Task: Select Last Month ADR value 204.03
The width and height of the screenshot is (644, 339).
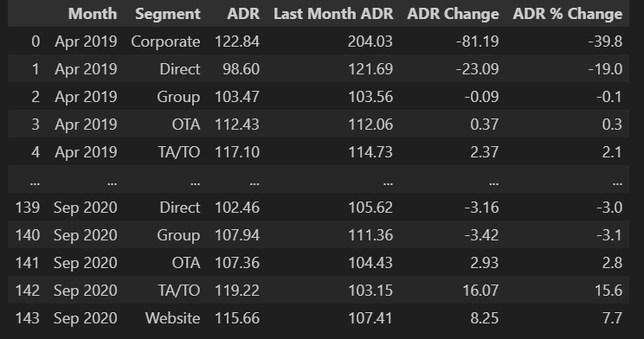Action: pos(370,42)
